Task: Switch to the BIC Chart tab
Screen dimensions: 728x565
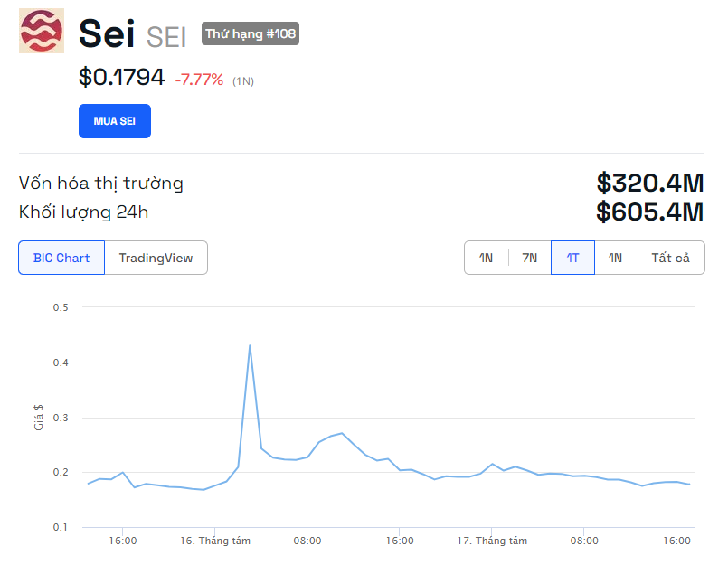Action: coord(61,258)
